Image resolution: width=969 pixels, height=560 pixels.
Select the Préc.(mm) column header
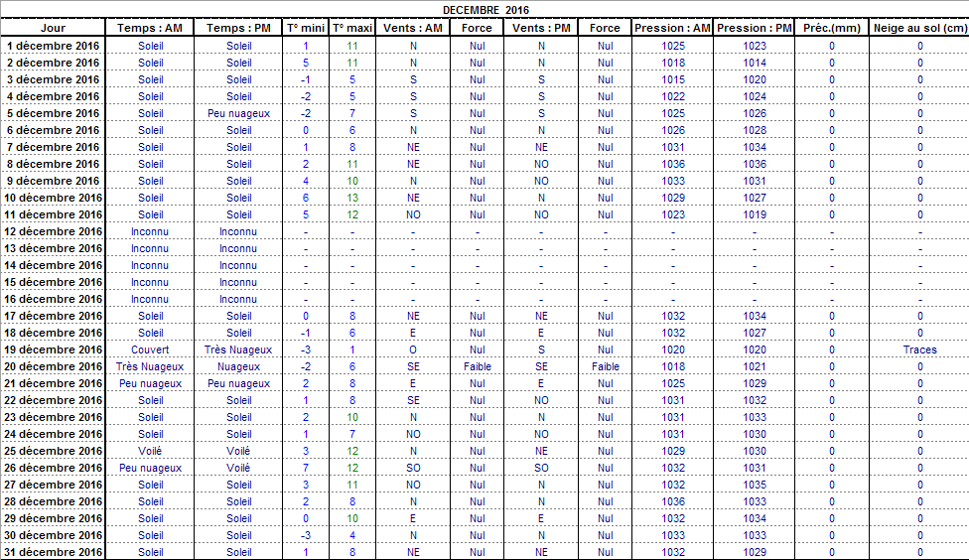[x=831, y=28]
